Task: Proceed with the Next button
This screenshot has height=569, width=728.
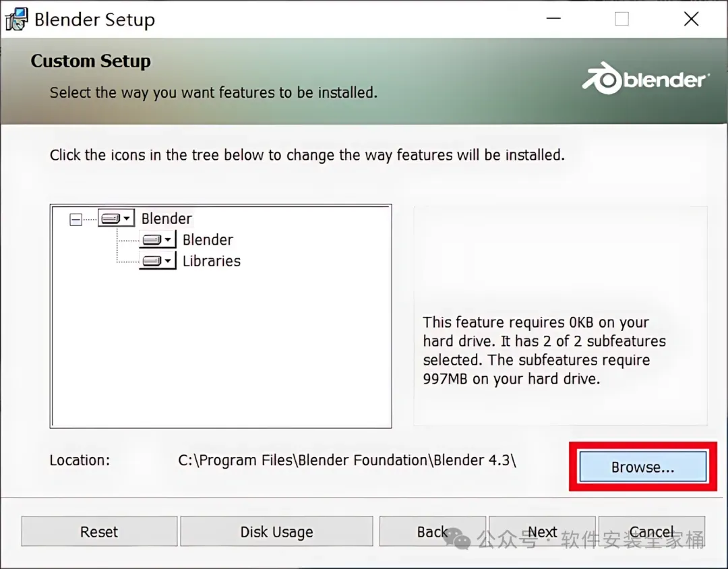Action: coord(542,531)
